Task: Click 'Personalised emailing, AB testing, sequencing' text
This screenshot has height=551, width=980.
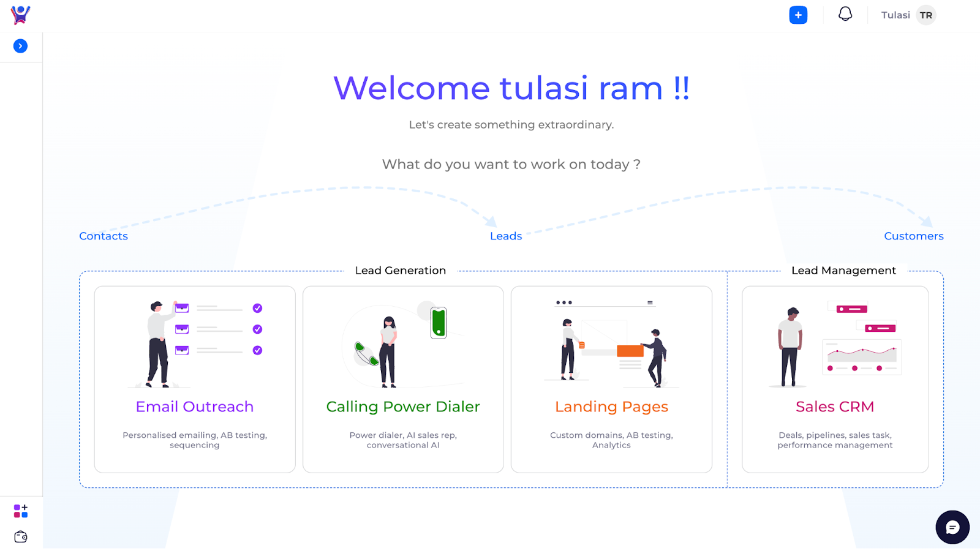Action: tap(195, 440)
